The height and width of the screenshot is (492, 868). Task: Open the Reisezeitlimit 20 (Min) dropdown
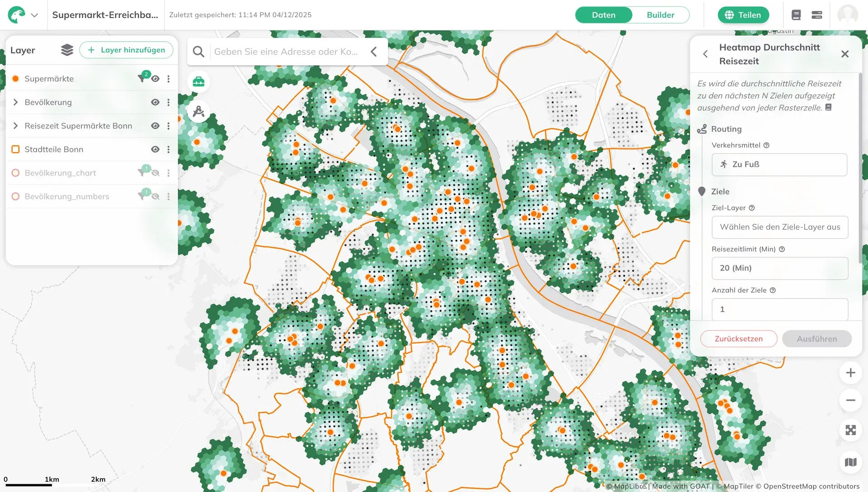779,268
